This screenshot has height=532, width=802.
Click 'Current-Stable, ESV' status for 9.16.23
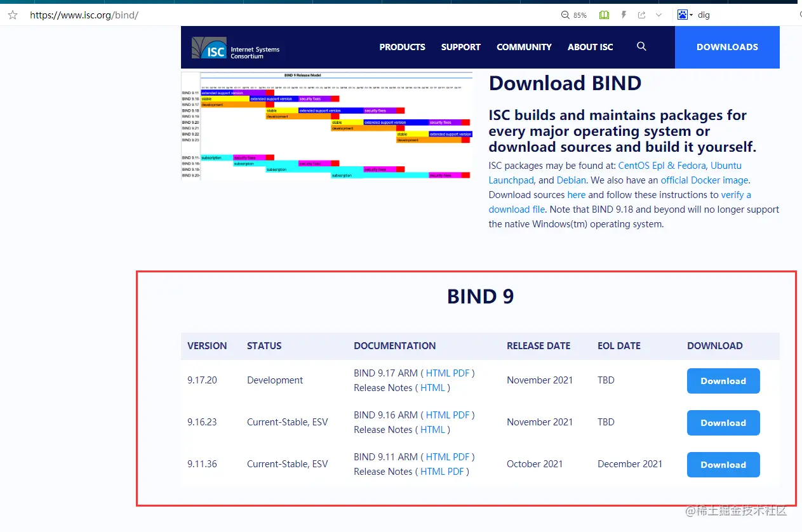click(288, 422)
